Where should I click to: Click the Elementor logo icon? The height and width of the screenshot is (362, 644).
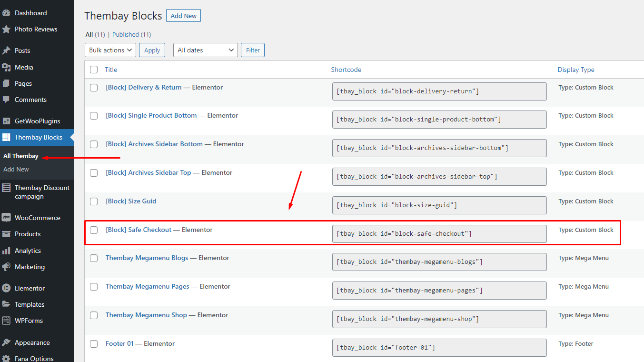tap(6, 288)
